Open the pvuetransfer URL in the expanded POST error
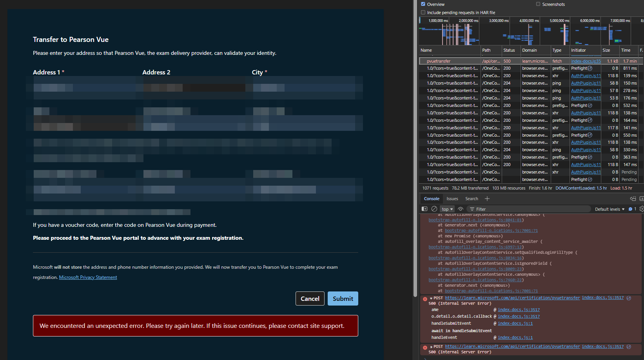644x360 pixels. tap(512, 298)
